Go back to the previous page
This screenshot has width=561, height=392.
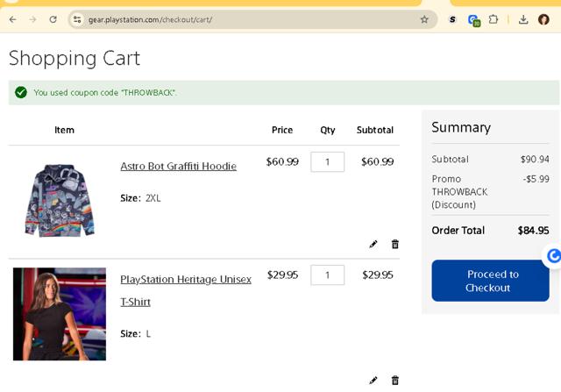pos(12,19)
